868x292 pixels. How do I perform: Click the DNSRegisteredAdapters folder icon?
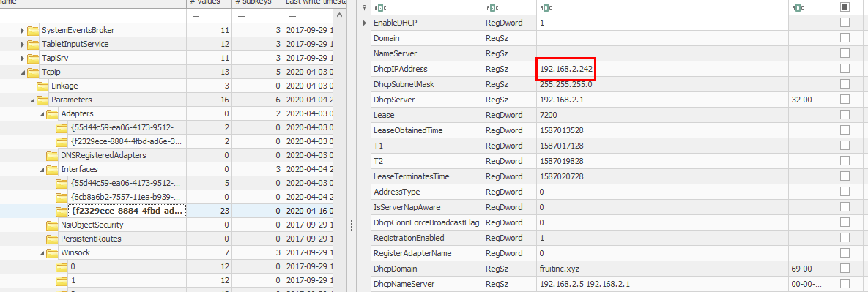pyautogui.click(x=53, y=155)
